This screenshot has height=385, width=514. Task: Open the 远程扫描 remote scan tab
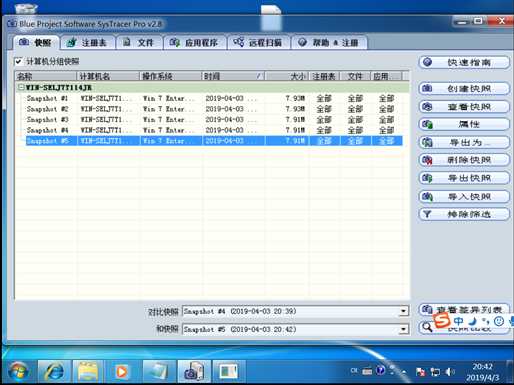pyautogui.click(x=258, y=43)
